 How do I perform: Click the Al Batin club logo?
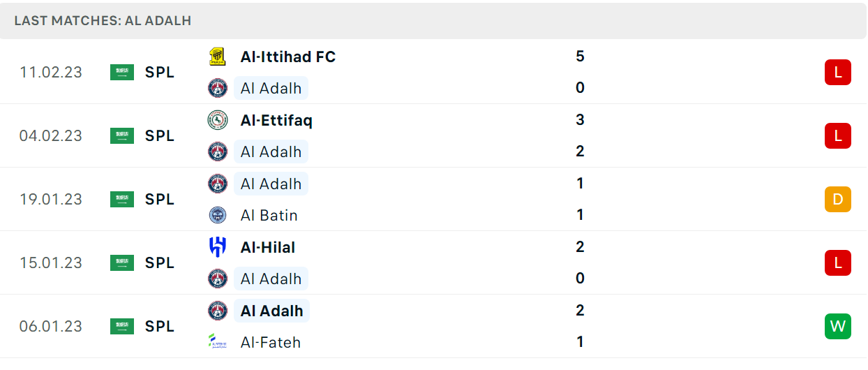[218, 215]
